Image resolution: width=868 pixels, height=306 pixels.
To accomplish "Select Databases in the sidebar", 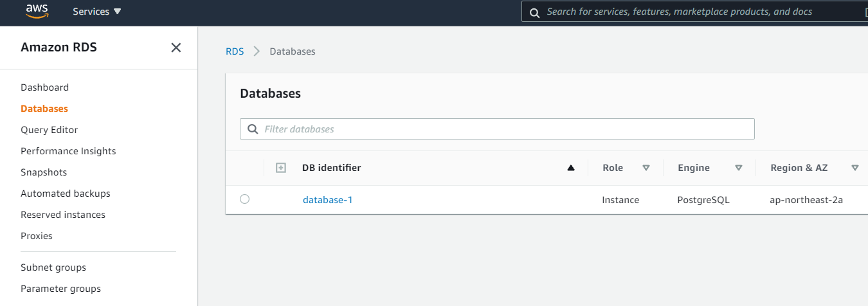I will tap(44, 109).
